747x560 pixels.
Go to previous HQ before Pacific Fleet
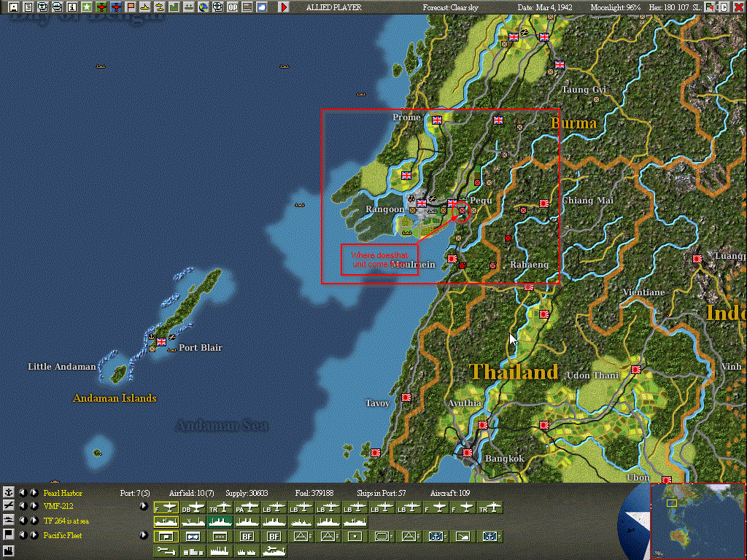pyautogui.click(x=23, y=535)
